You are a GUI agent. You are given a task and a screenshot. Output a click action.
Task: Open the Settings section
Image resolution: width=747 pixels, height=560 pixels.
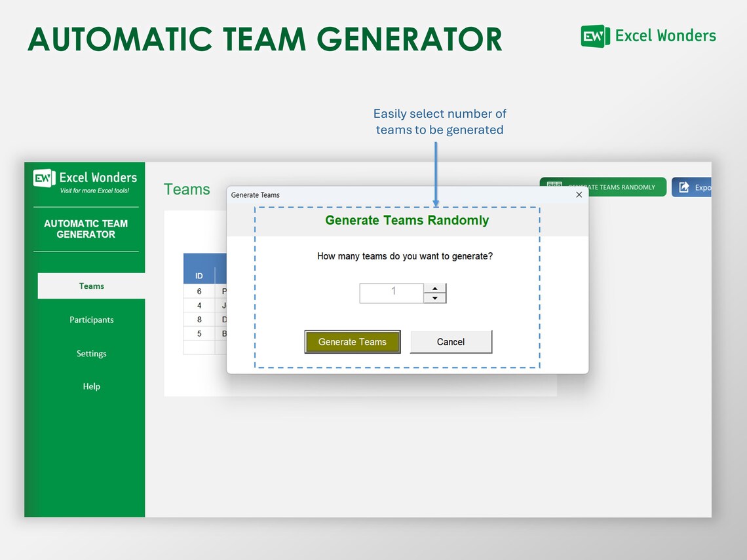(91, 353)
